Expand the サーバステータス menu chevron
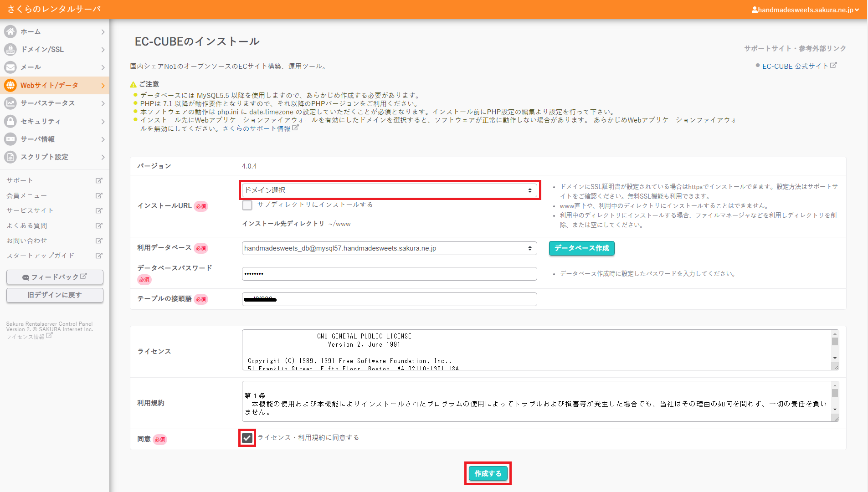This screenshot has width=868, height=492. (103, 103)
